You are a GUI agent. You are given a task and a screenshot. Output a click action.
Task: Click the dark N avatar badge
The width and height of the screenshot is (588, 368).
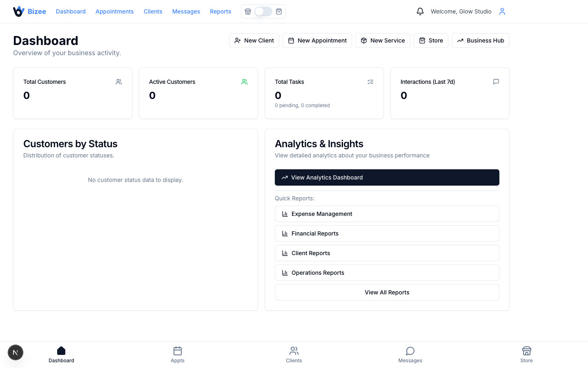click(x=16, y=352)
